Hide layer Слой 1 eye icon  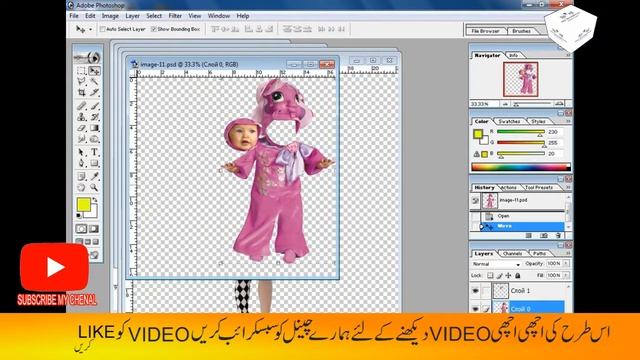pyautogui.click(x=476, y=291)
